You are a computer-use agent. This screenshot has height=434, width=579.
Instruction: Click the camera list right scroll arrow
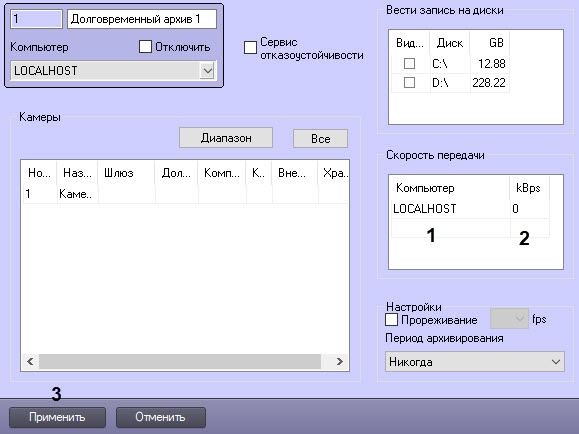tap(340, 361)
